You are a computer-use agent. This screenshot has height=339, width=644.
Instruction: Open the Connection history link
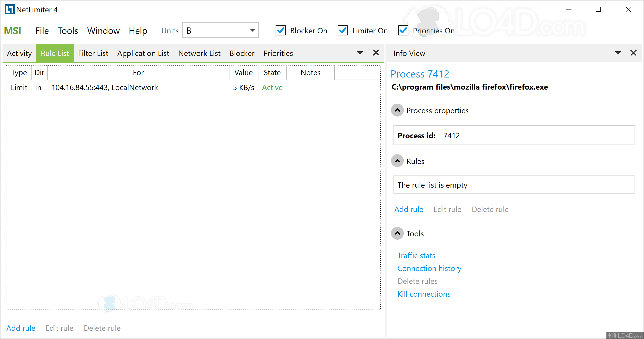pyautogui.click(x=429, y=268)
